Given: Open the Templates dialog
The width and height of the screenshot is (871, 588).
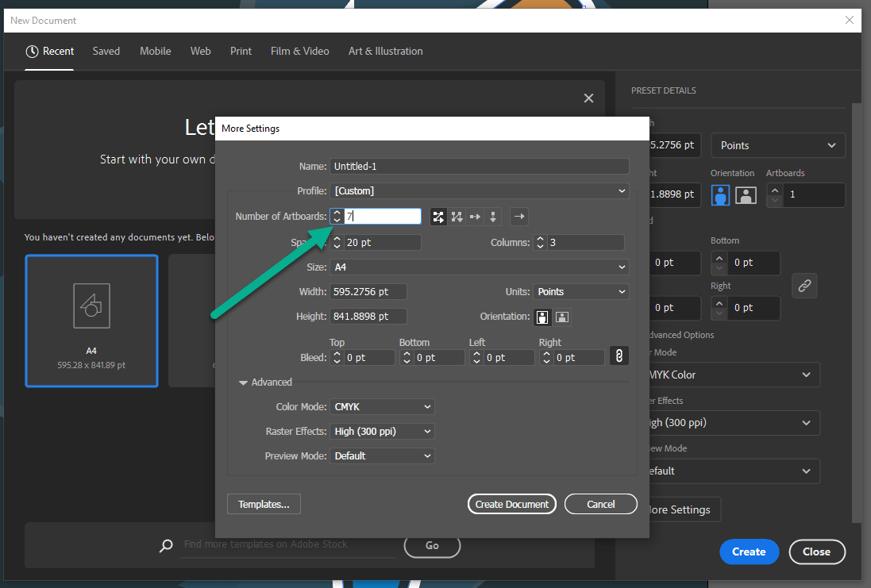Looking at the screenshot, I should 264,504.
